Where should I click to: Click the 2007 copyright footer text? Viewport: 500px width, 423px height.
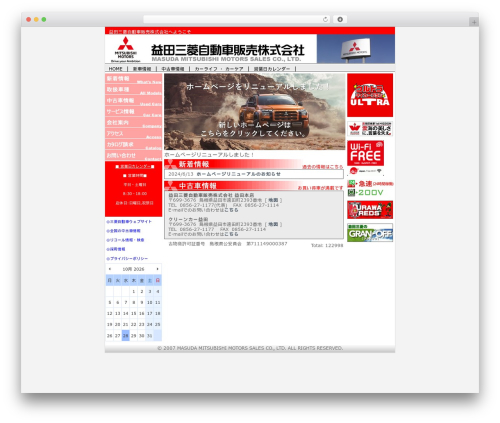point(250,348)
